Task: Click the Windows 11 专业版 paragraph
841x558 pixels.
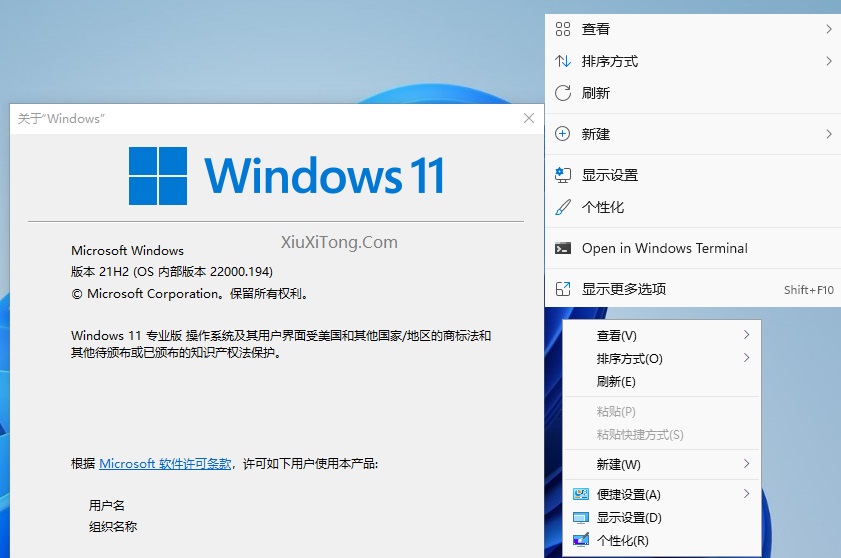Action: (281, 344)
